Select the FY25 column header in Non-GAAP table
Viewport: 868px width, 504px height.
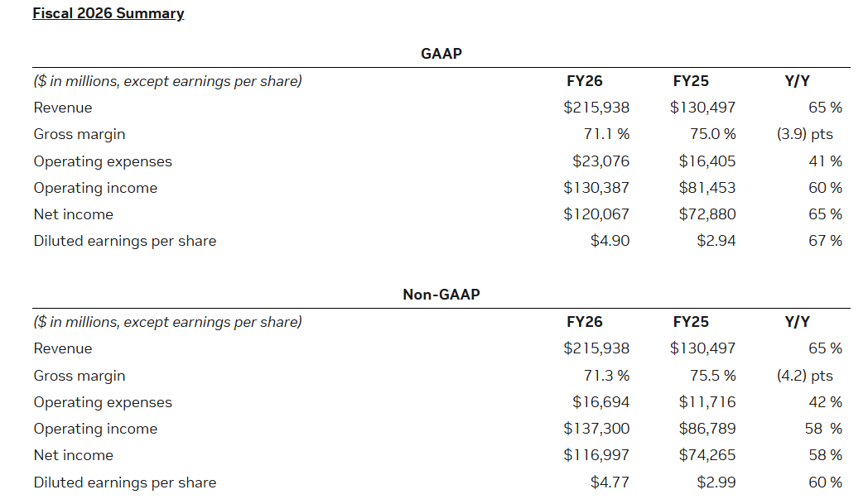(x=691, y=322)
